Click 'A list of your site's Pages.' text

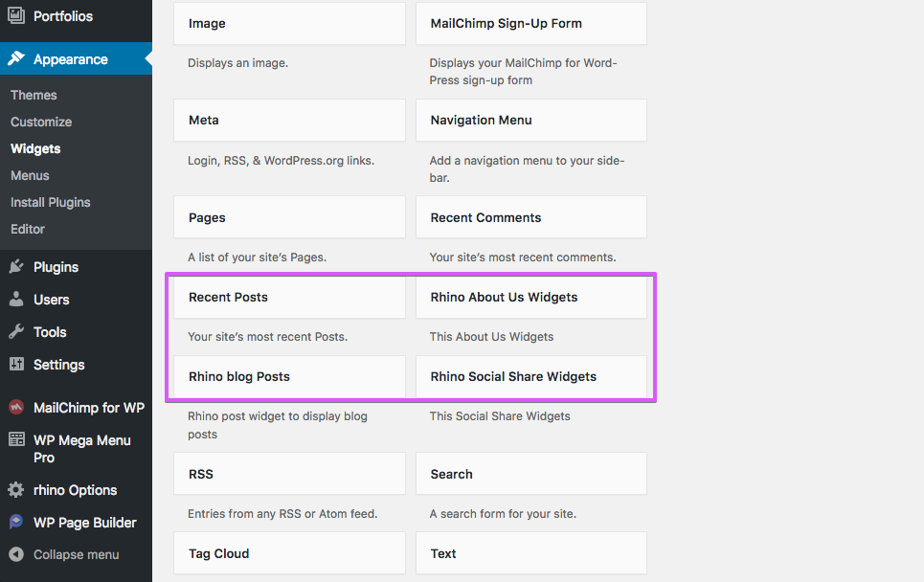pyautogui.click(x=257, y=257)
